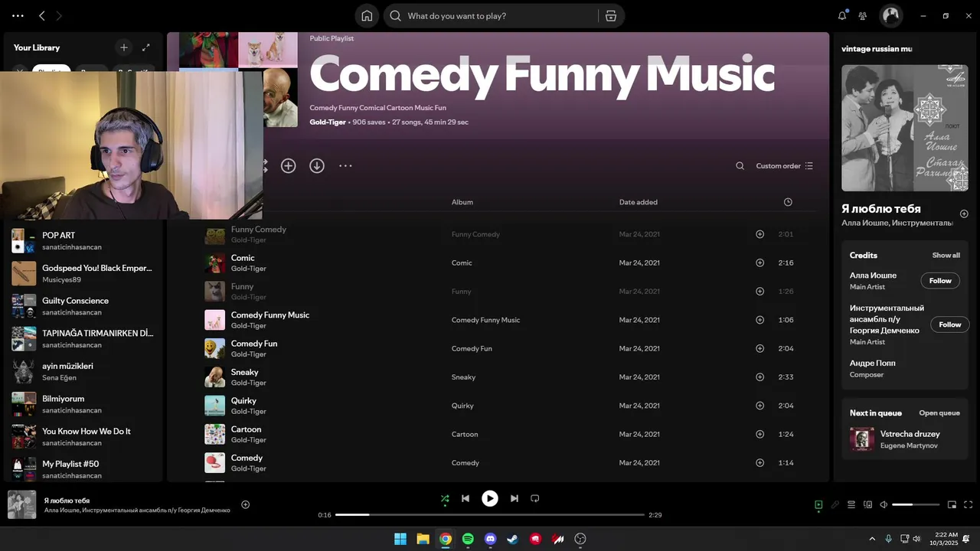Toggle the Now Playing view
Image resolution: width=980 pixels, height=551 pixels.
pos(818,505)
